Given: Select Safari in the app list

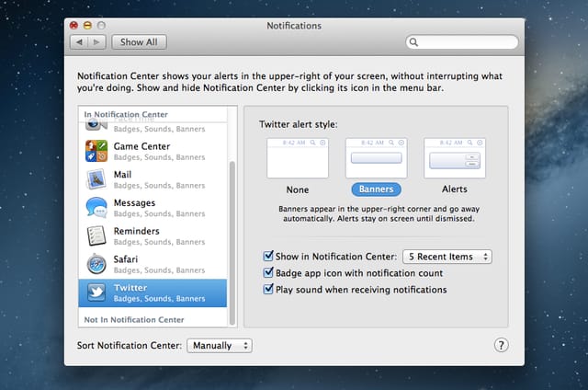Looking at the screenshot, I should coord(153,264).
